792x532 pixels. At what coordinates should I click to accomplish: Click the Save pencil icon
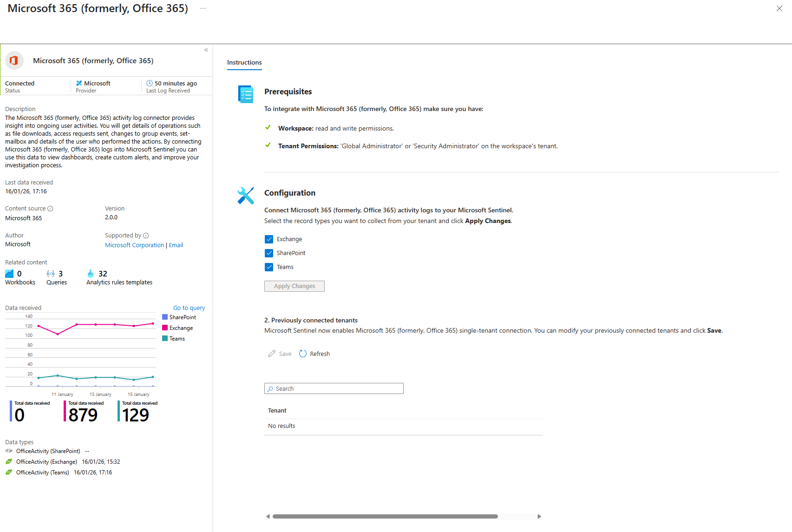point(272,354)
